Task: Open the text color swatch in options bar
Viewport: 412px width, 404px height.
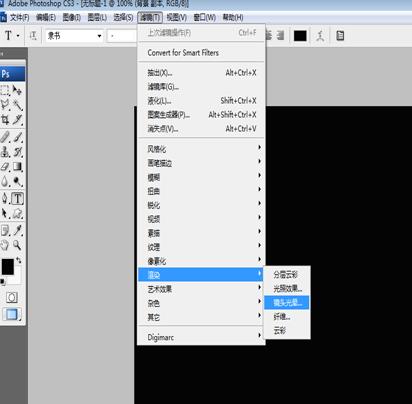Action: [x=300, y=36]
